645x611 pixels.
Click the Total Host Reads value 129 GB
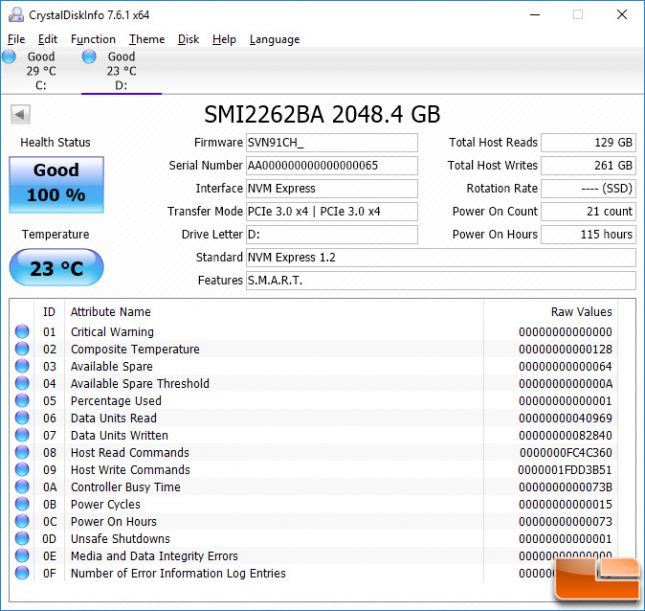(x=588, y=142)
